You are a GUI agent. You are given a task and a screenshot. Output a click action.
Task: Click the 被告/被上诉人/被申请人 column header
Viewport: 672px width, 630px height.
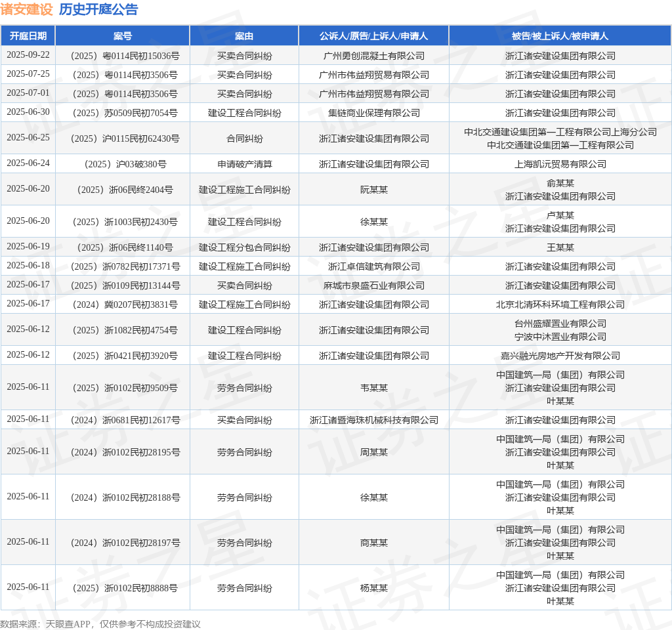click(560, 36)
